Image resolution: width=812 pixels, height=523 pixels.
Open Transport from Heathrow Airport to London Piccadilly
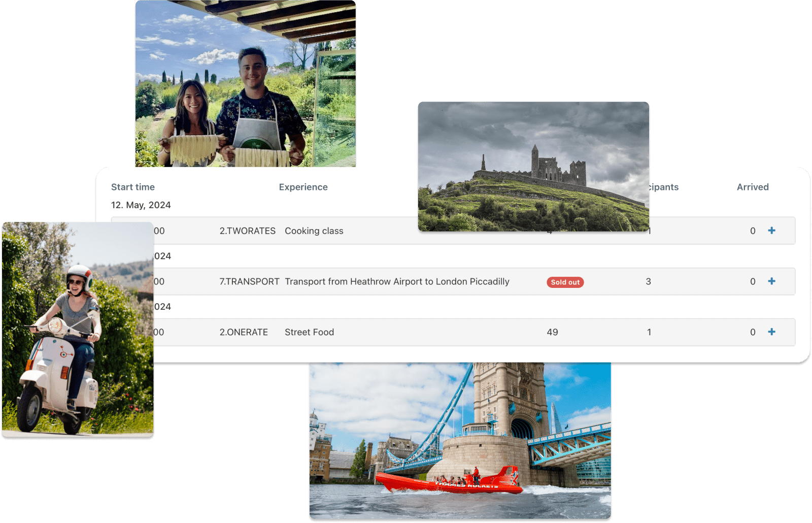397,282
